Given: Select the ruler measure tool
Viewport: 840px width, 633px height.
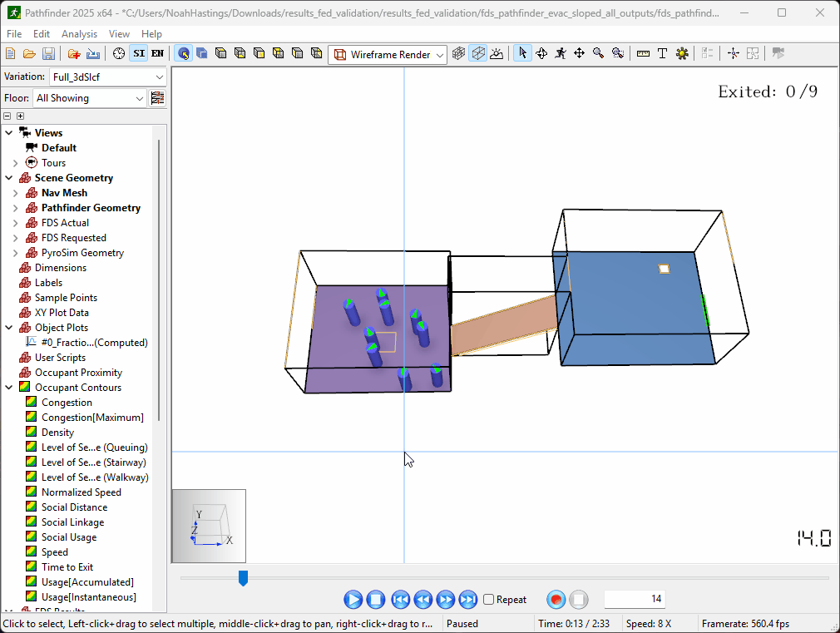Looking at the screenshot, I should coord(644,53).
